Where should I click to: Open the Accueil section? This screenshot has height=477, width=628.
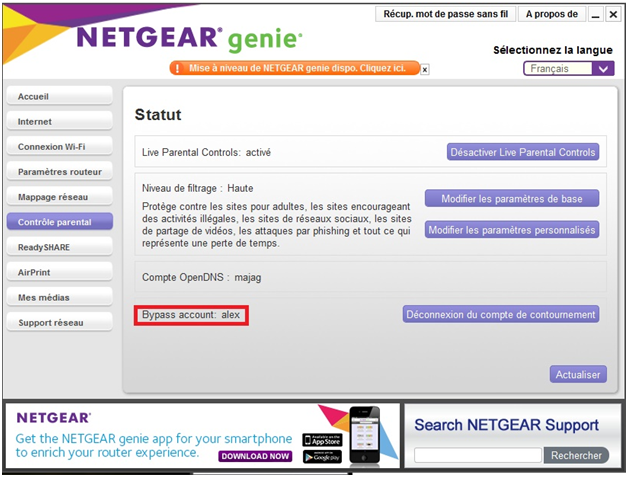coord(60,97)
